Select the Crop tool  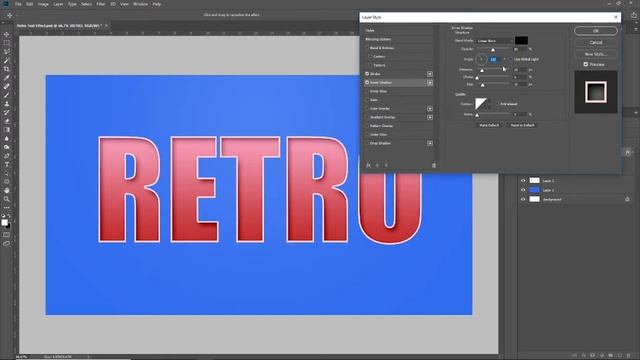tap(7, 69)
